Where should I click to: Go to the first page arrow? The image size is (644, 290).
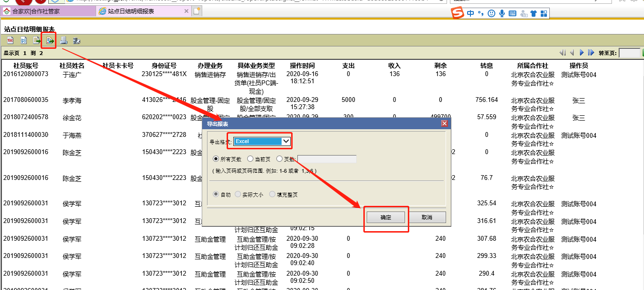[562, 53]
